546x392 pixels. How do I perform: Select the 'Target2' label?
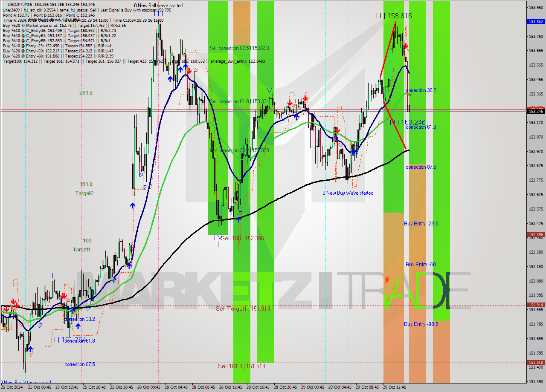point(84,193)
